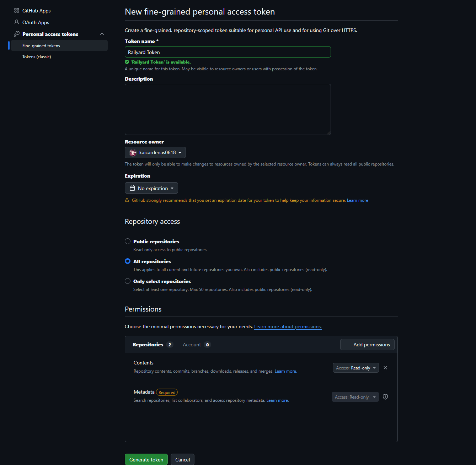Click the expiration warning triangle icon

point(127,200)
